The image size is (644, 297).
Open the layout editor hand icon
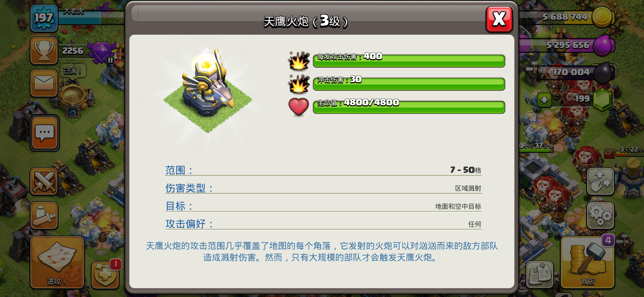(600, 181)
